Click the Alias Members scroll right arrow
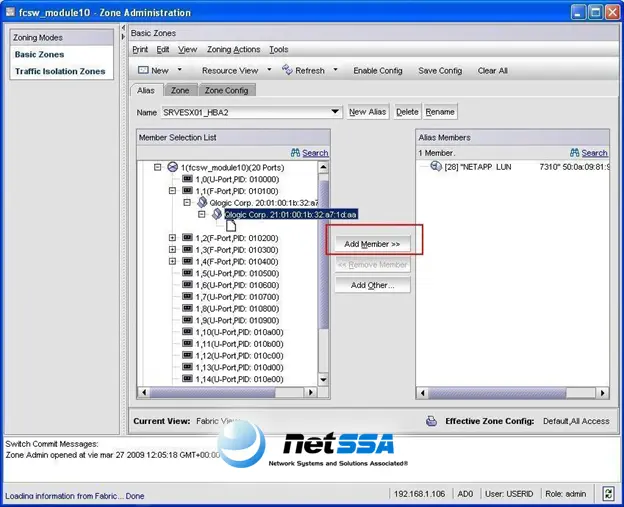This screenshot has height=507, width=624. pyautogui.click(x=603, y=393)
